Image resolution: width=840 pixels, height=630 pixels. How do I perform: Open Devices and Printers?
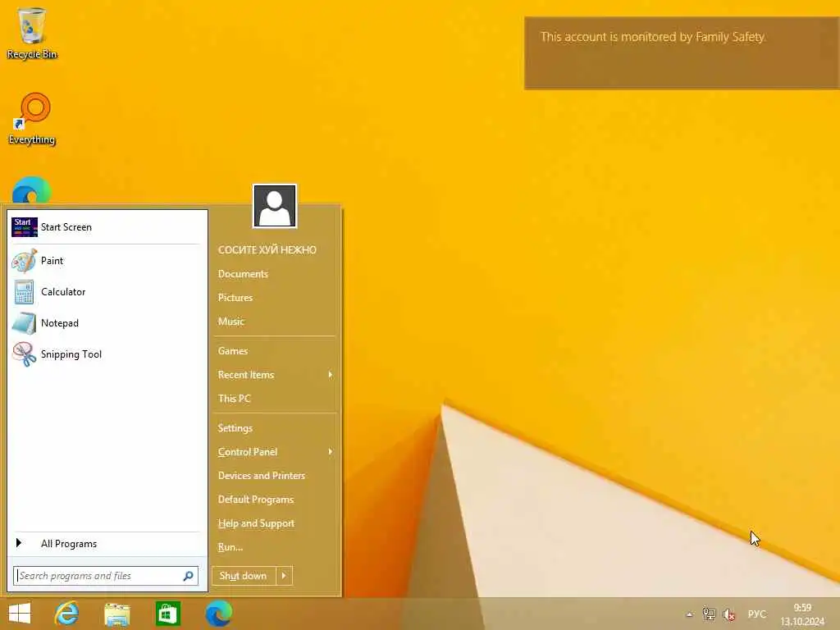click(262, 476)
